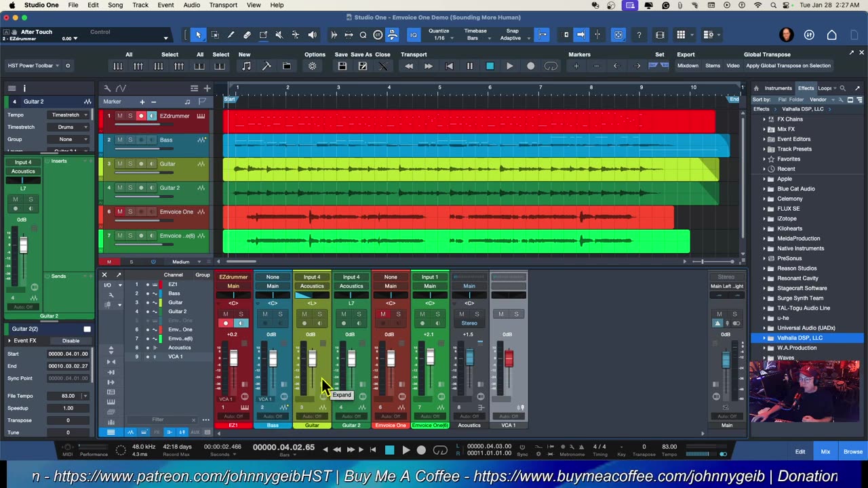Click the Close song X icon

(x=383, y=66)
